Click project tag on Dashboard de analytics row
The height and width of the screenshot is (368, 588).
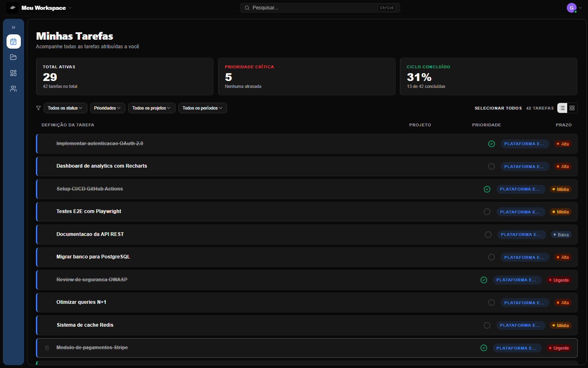click(x=525, y=166)
